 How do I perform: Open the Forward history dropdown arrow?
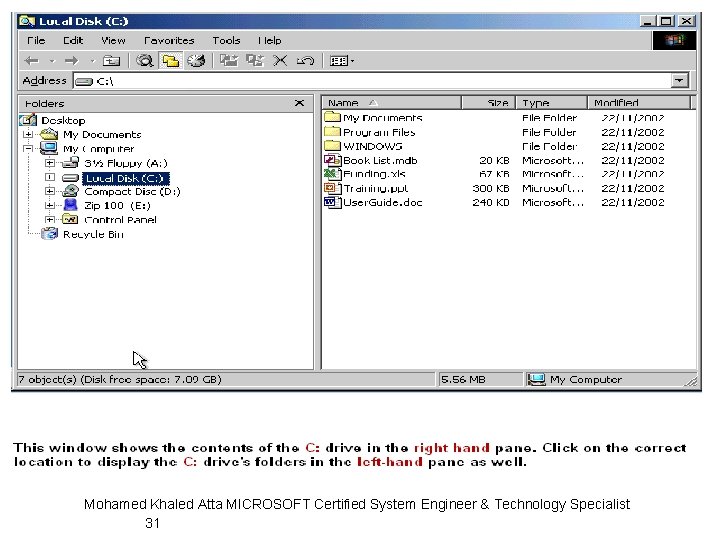click(92, 61)
